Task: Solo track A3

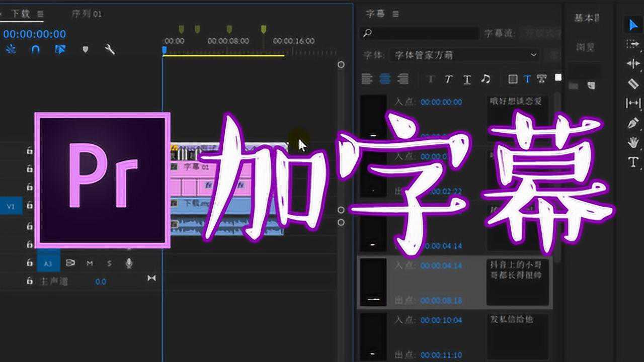Action: [x=109, y=263]
